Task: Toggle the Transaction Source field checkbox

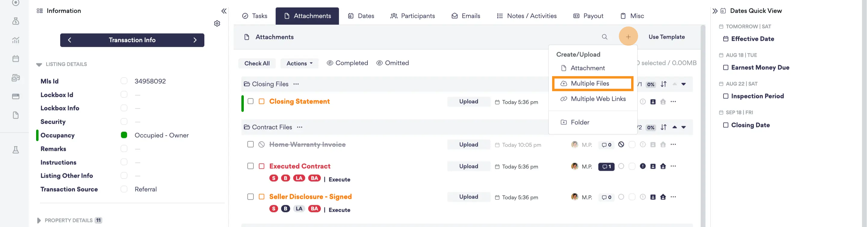Action: (x=124, y=189)
